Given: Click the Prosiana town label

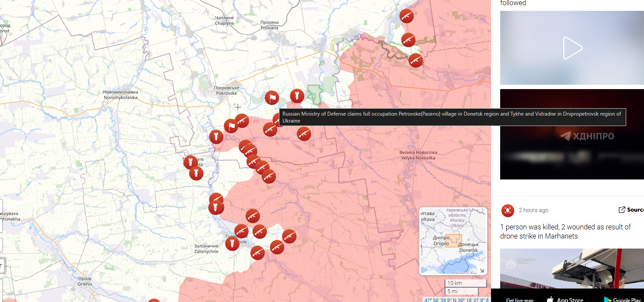Looking at the screenshot, I should 269,25.
